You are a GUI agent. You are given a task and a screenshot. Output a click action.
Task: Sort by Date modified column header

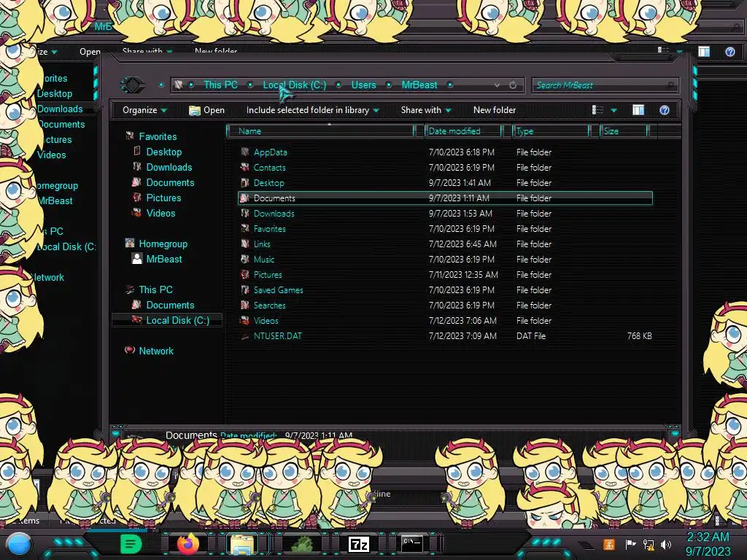(x=463, y=131)
